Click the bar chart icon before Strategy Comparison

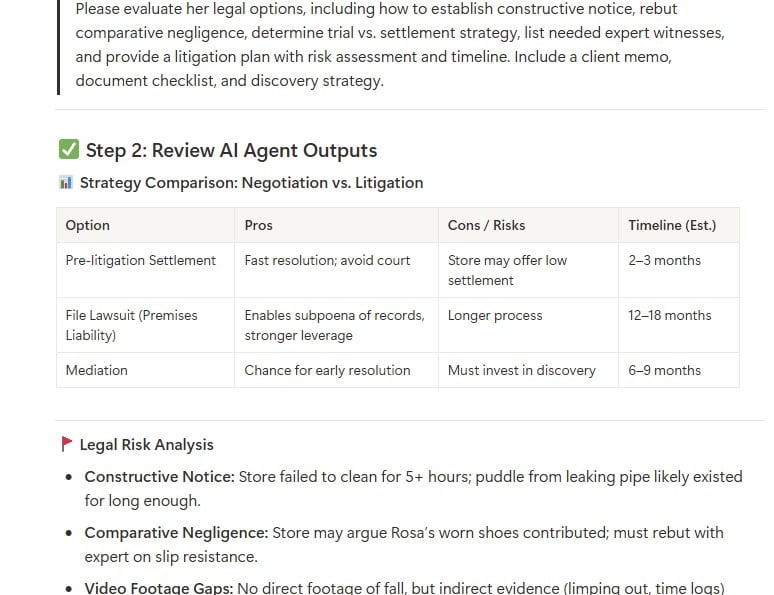[66, 183]
